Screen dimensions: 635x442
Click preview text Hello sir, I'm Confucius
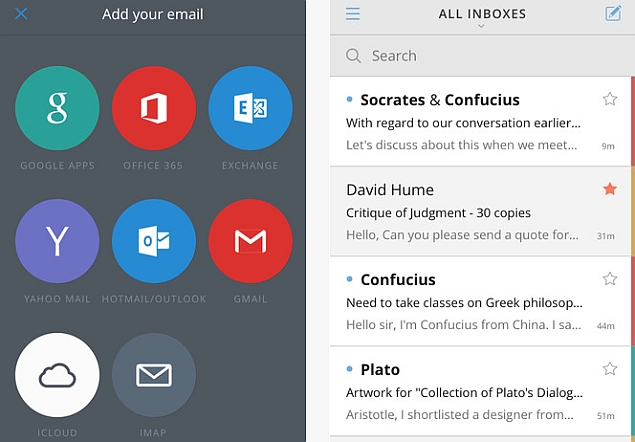[x=464, y=325]
